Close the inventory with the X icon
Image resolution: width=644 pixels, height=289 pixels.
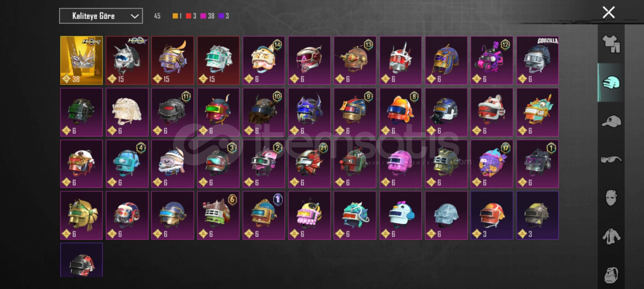click(x=608, y=12)
